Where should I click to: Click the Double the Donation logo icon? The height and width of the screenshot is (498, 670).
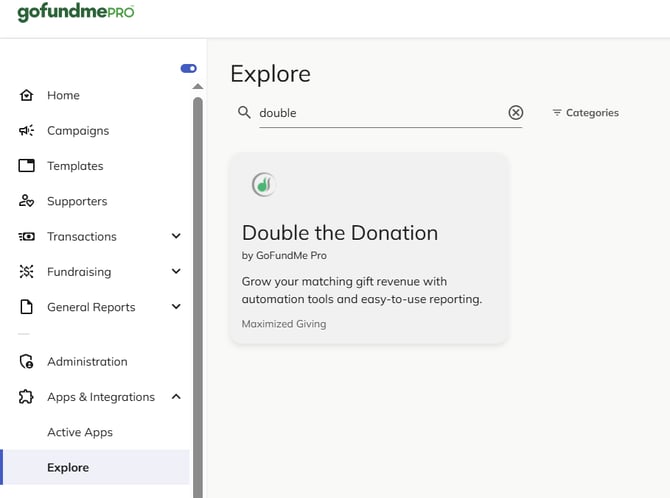tap(263, 184)
